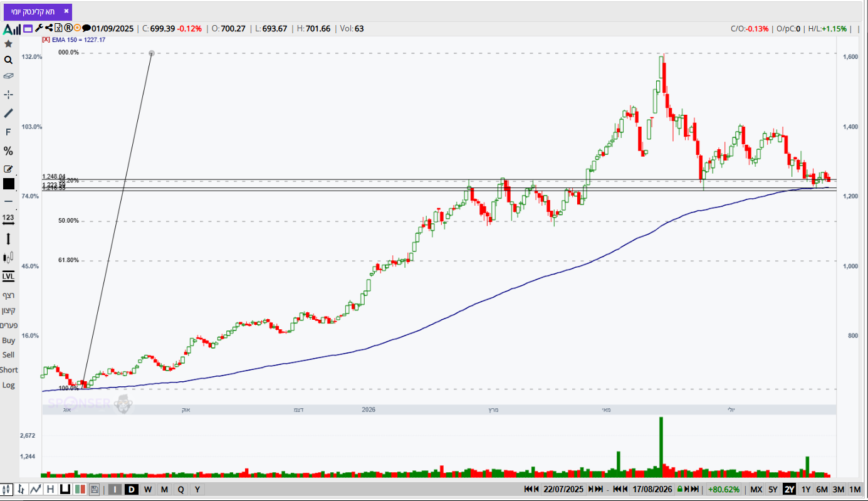The height and width of the screenshot is (501, 868).
Task: Click the edit note pencil icon
Action: 8,169
